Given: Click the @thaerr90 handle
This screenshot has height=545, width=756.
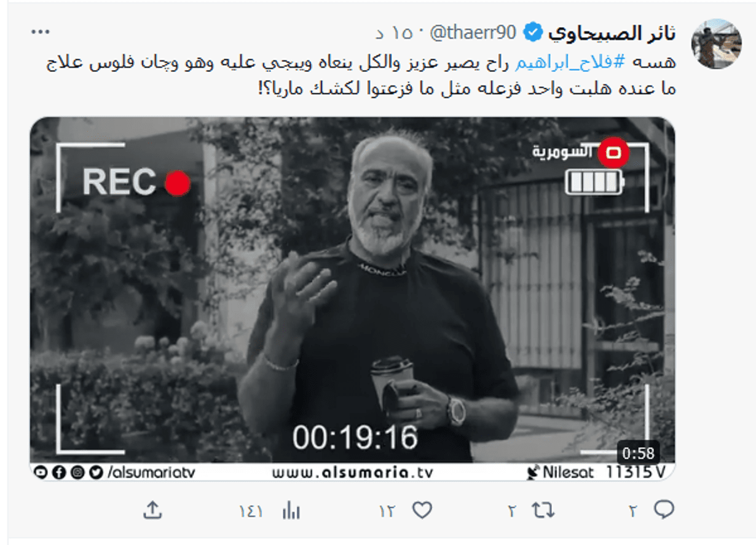Looking at the screenshot, I should pyautogui.click(x=472, y=33).
